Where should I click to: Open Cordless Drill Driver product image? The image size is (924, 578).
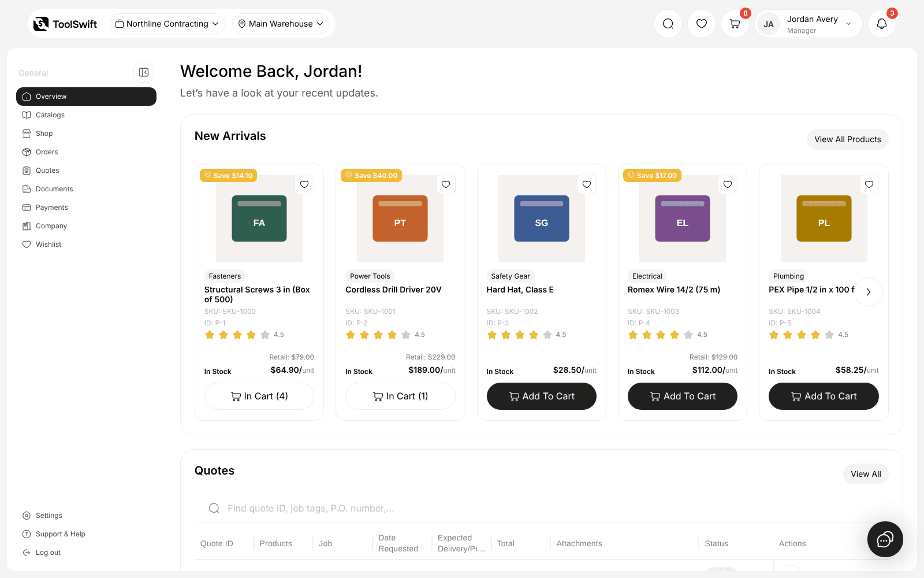[x=400, y=218]
